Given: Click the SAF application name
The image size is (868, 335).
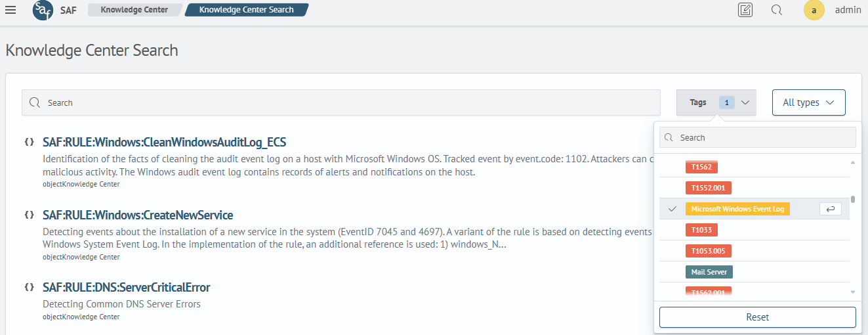Looking at the screenshot, I should tap(68, 11).
